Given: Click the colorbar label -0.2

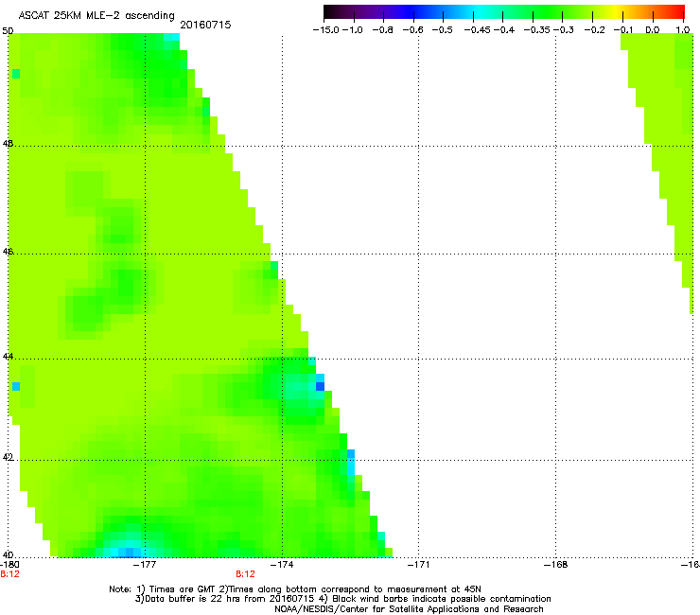Looking at the screenshot, I should coord(595,30).
